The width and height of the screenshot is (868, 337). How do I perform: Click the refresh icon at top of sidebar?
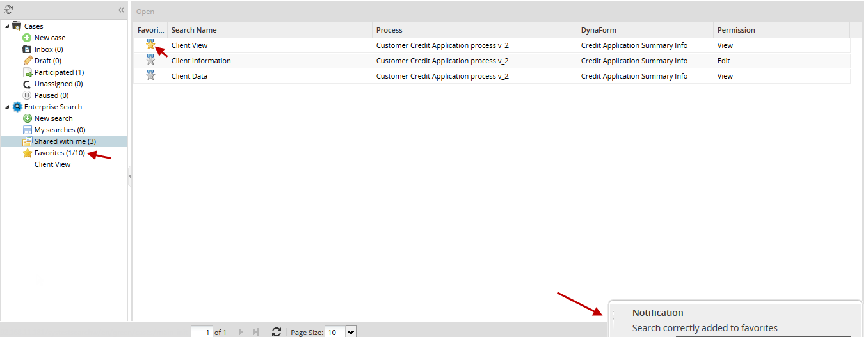point(8,10)
